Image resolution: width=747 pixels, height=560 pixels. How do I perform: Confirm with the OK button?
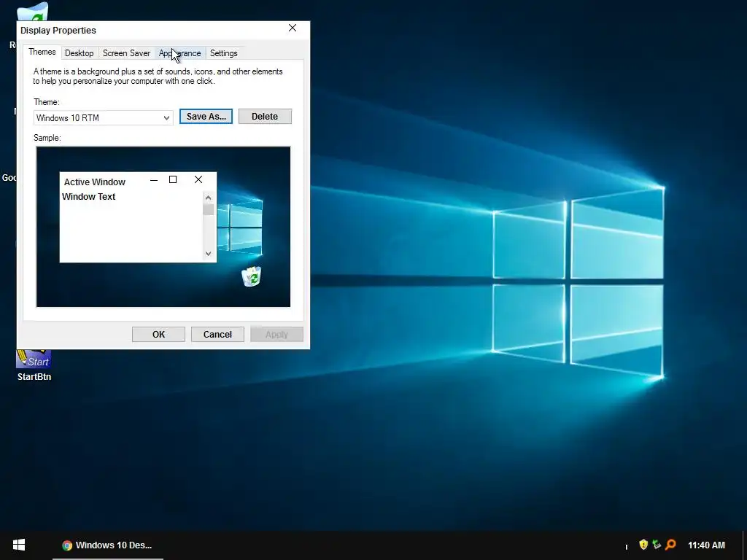point(158,334)
